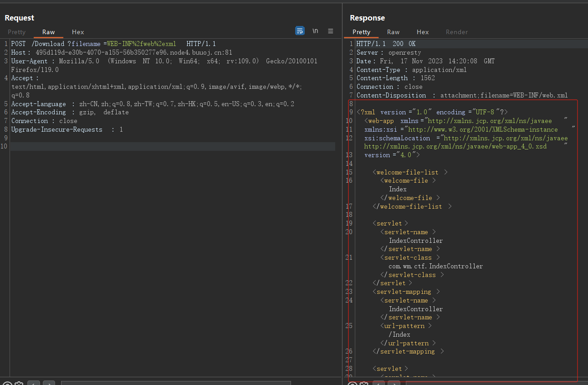588x385 pixels.
Task: Click the Firefox/119.0 continuation line
Action: click(35, 70)
